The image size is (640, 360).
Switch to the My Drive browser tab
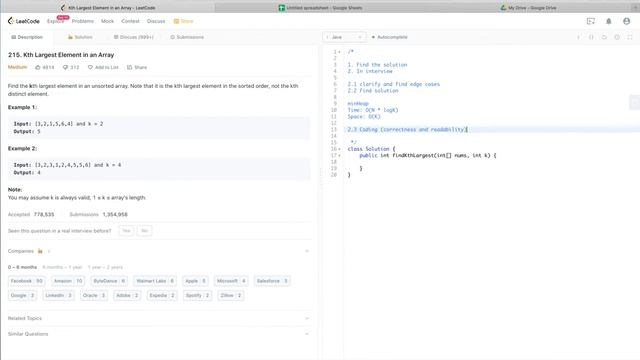529,8
